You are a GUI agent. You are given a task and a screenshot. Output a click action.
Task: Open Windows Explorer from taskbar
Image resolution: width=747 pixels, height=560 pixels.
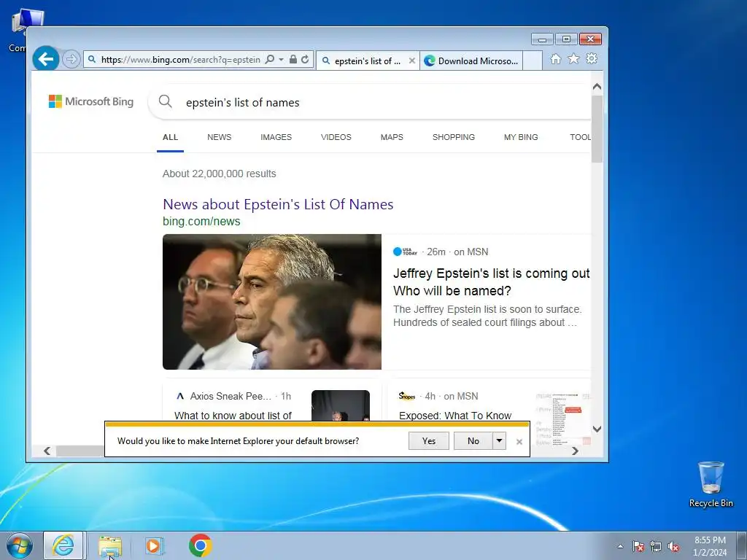pos(110,545)
